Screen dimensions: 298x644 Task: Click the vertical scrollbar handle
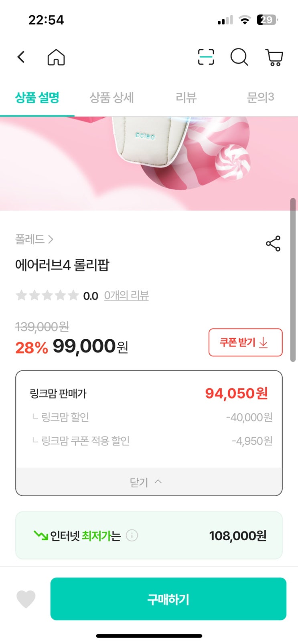[x=293, y=280]
